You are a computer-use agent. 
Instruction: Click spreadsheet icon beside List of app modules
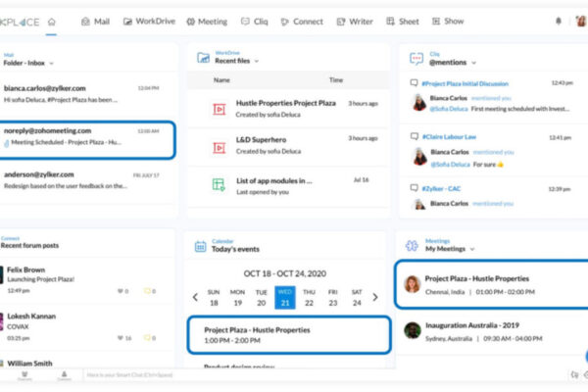[x=219, y=184]
